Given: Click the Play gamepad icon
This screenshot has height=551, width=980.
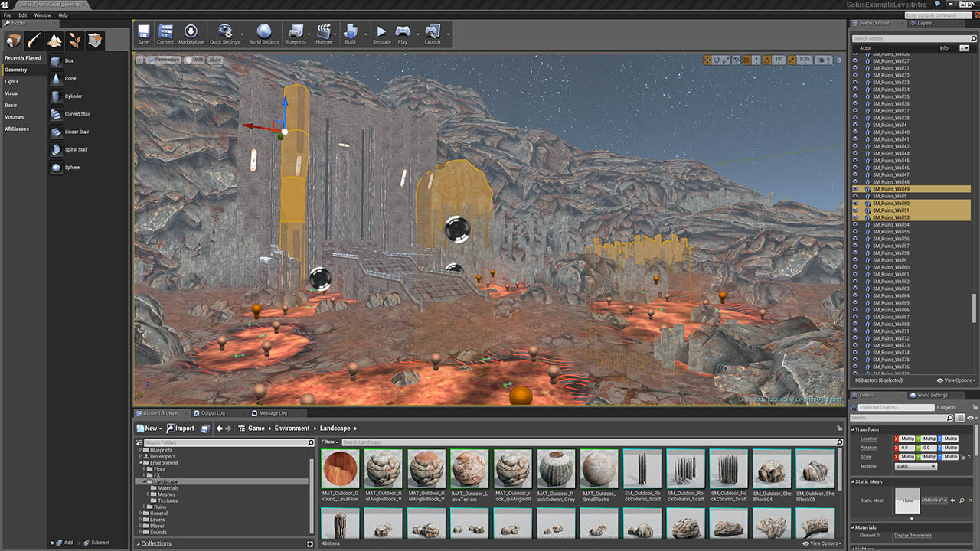Looking at the screenshot, I should click(x=403, y=34).
